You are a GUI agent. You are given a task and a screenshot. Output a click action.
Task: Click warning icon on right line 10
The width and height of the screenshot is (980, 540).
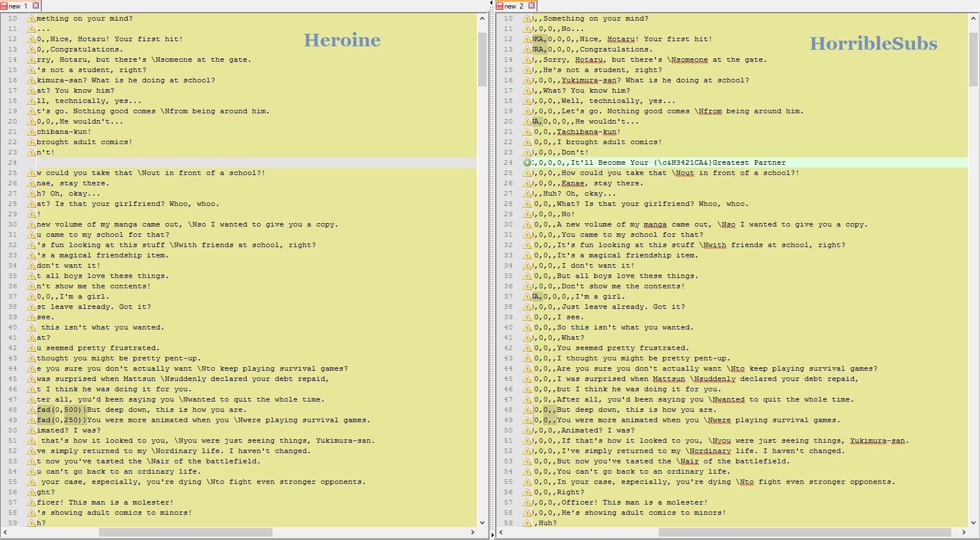(x=527, y=19)
